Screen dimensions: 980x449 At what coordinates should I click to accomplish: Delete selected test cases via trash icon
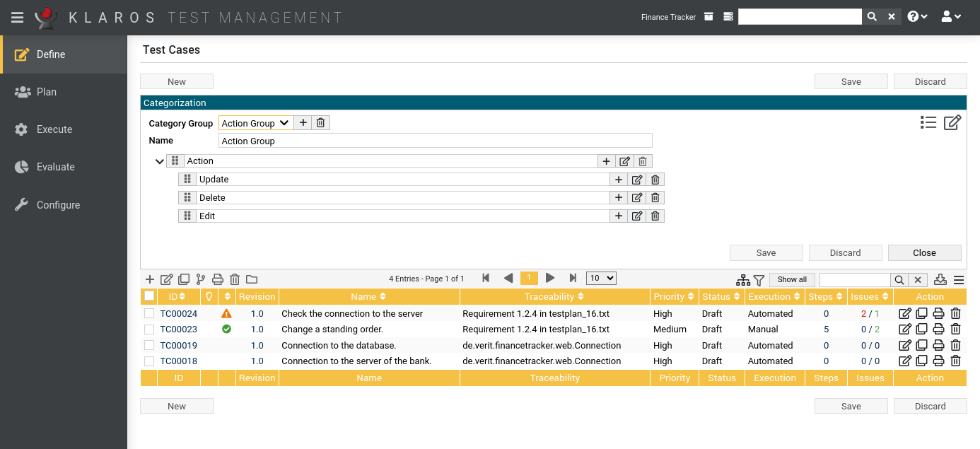(235, 279)
